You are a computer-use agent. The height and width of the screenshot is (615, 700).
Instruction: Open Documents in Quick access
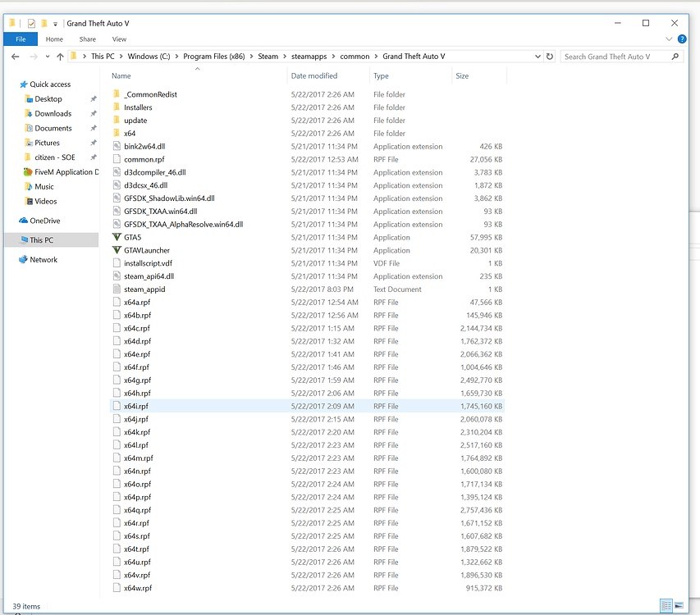tap(53, 129)
